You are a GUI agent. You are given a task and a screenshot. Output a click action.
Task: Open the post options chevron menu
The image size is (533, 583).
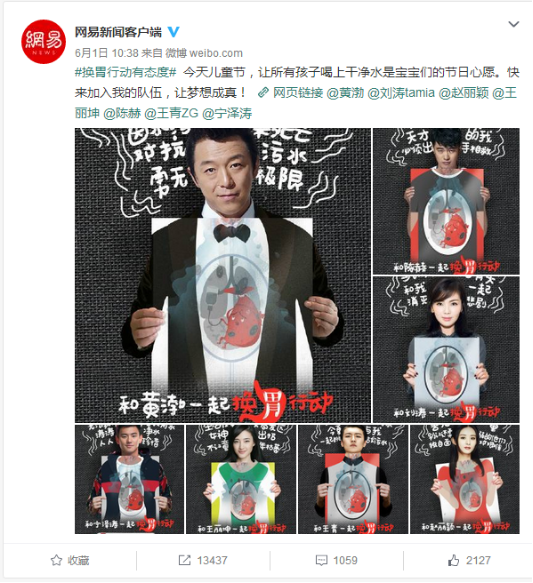click(513, 25)
